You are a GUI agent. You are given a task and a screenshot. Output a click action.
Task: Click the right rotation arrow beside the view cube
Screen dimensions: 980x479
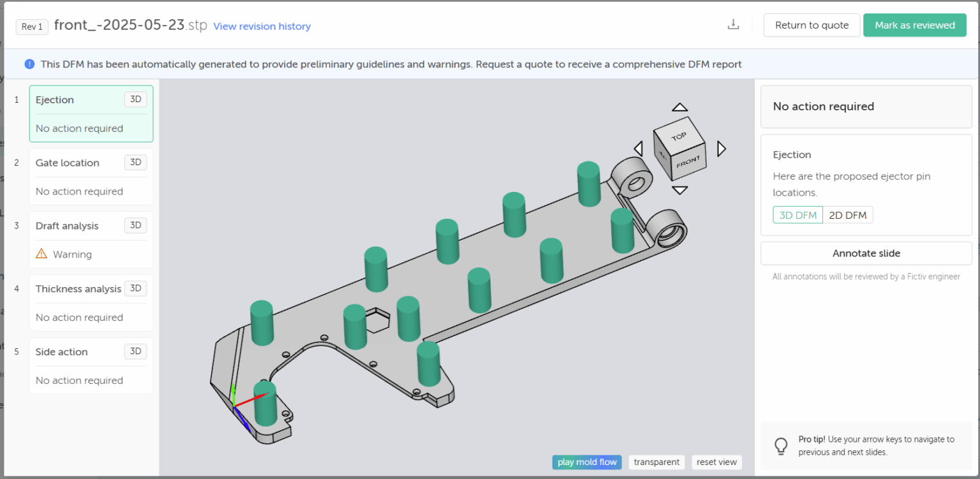[721, 148]
